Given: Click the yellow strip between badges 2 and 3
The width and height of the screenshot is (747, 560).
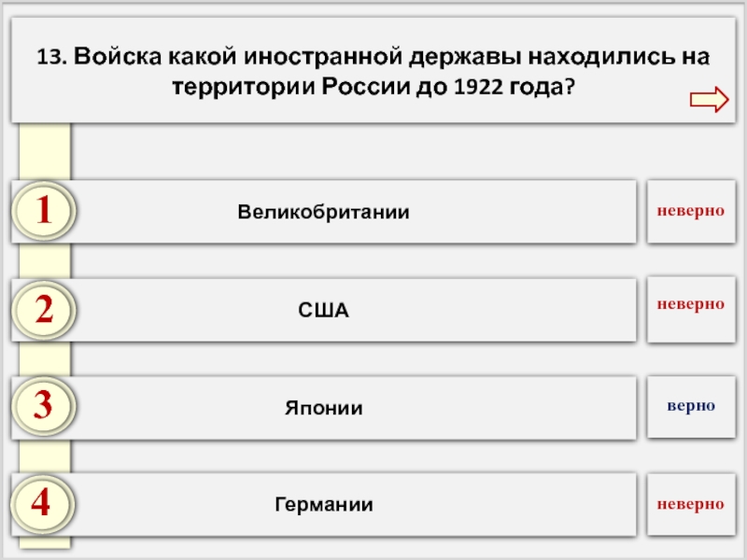Looking at the screenshot, I should click(x=45, y=359).
